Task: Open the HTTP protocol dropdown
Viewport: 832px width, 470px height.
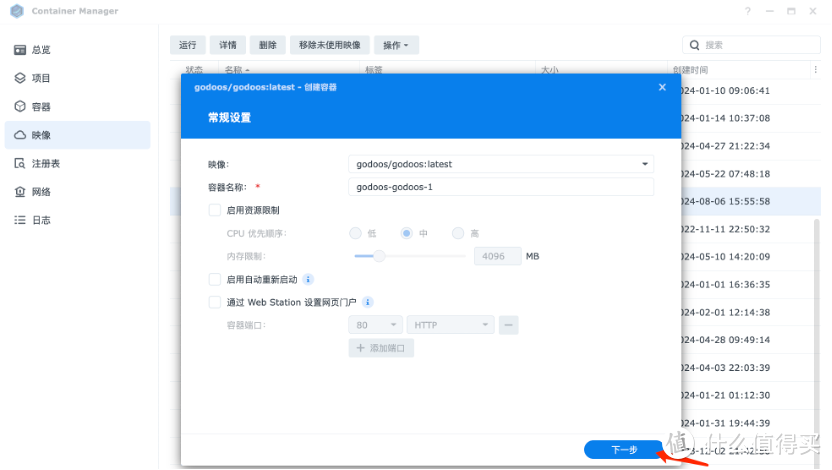Action: 450,325
